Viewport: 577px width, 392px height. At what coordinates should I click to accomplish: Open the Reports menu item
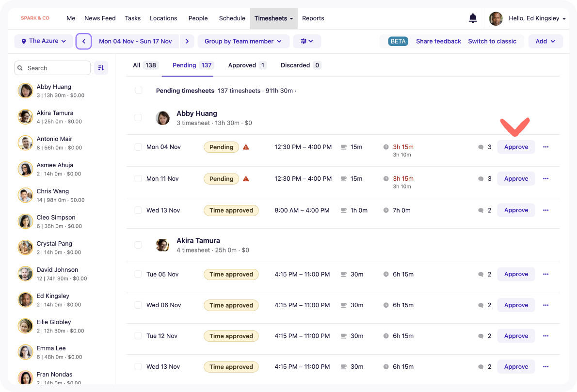(x=313, y=18)
